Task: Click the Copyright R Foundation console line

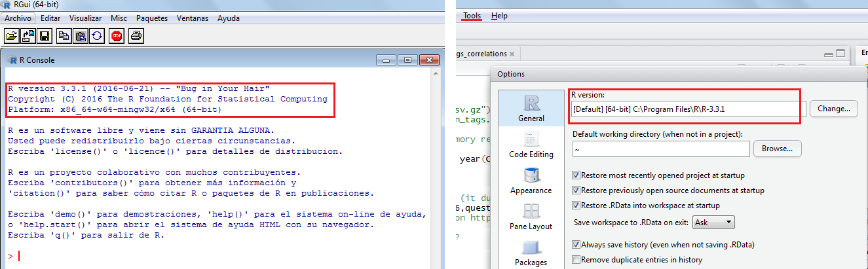Action: point(168,99)
